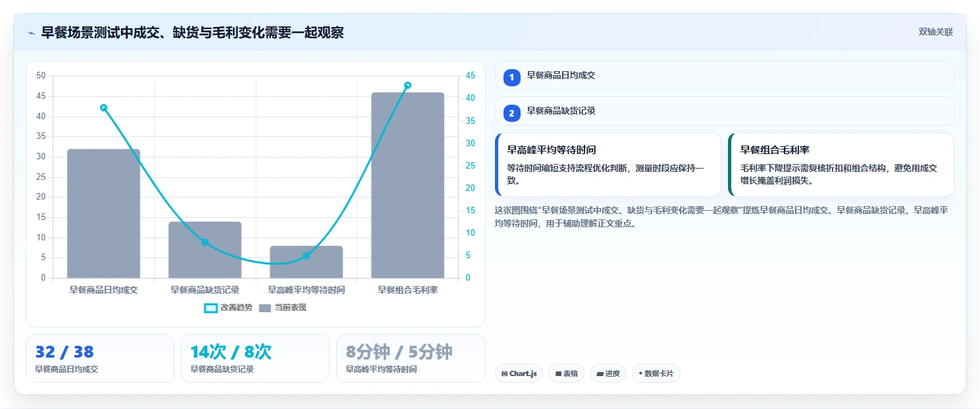
Task: Click the trend line point above 早高峰平均等待时间
Action: pyautogui.click(x=306, y=256)
